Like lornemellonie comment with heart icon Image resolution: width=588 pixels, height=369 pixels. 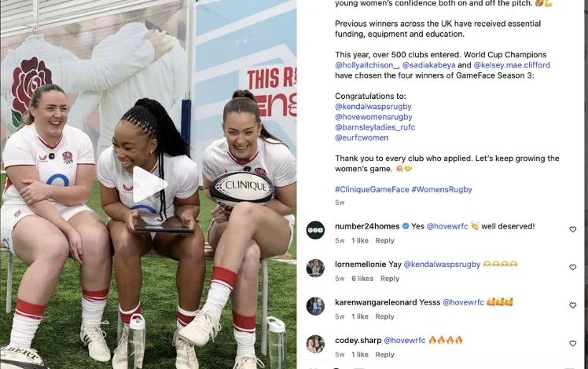[572, 268]
